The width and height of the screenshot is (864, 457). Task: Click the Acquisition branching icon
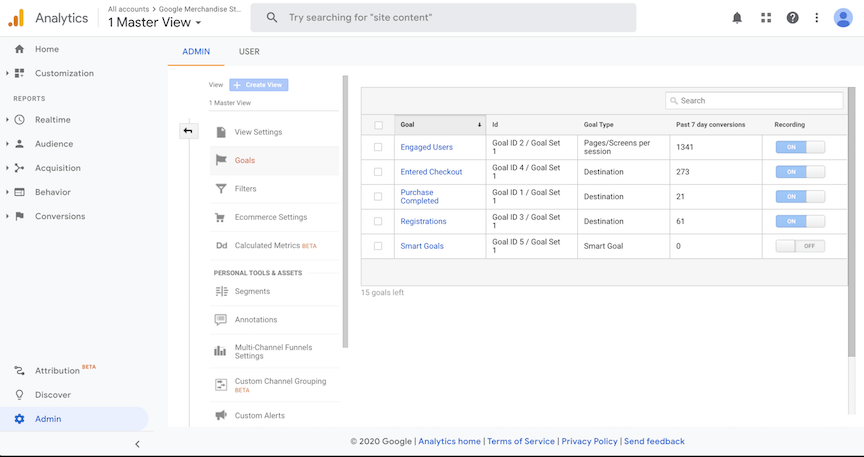tap(19, 168)
